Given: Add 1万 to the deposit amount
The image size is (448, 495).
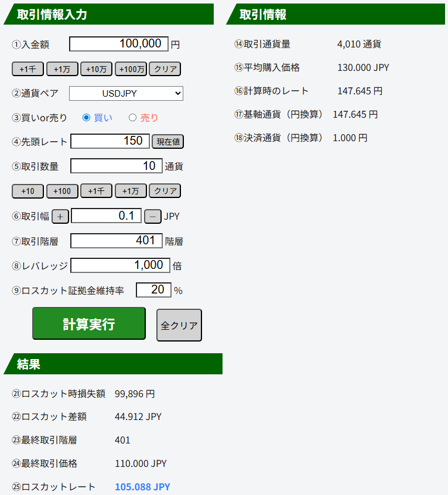Looking at the screenshot, I should click(62, 69).
